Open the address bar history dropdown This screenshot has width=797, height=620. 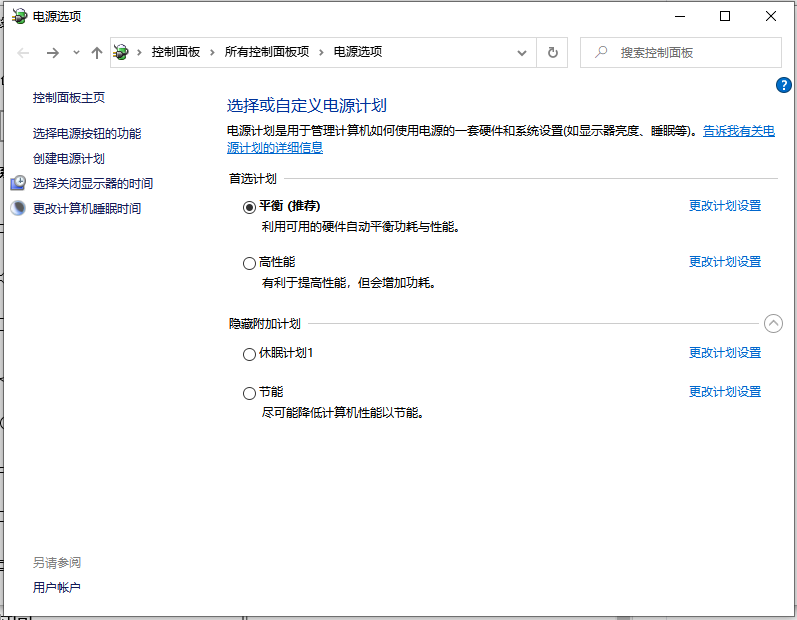tap(522, 53)
